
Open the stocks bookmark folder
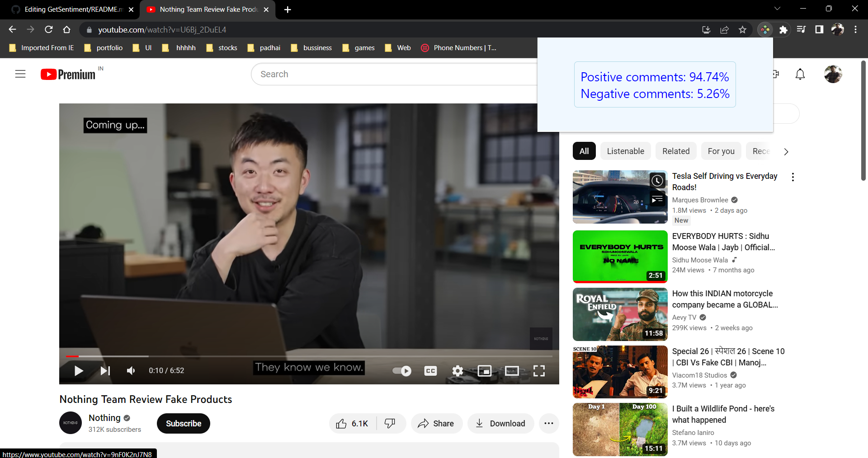(222, 48)
